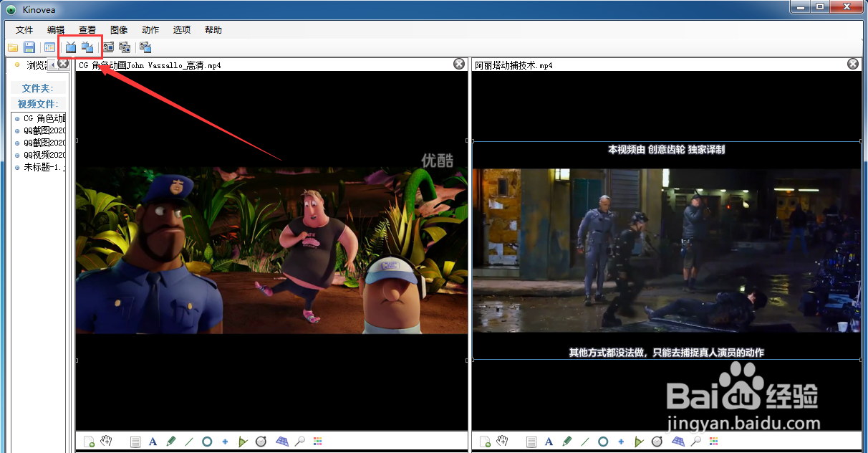Open color profile palette under 阿丽塔 video

point(713,442)
